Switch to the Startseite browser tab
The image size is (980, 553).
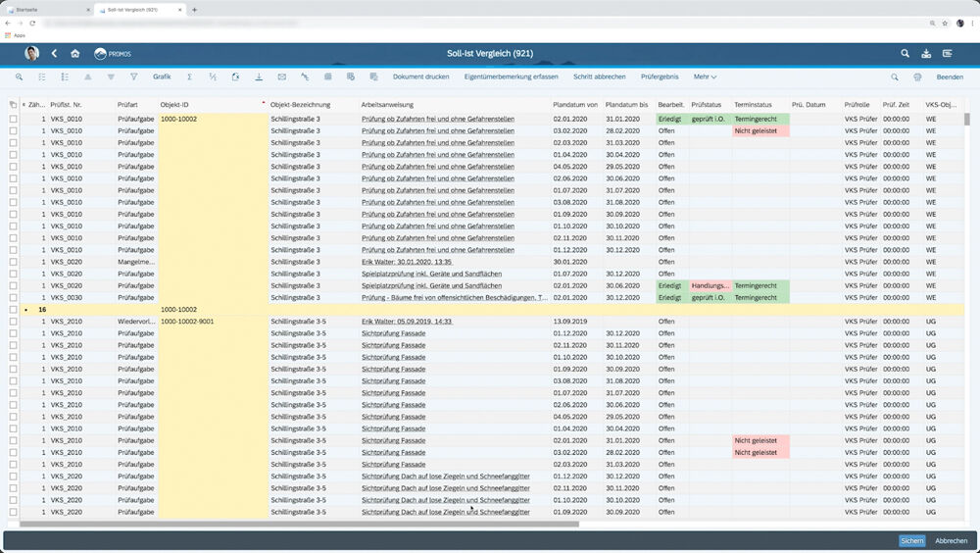[44, 9]
